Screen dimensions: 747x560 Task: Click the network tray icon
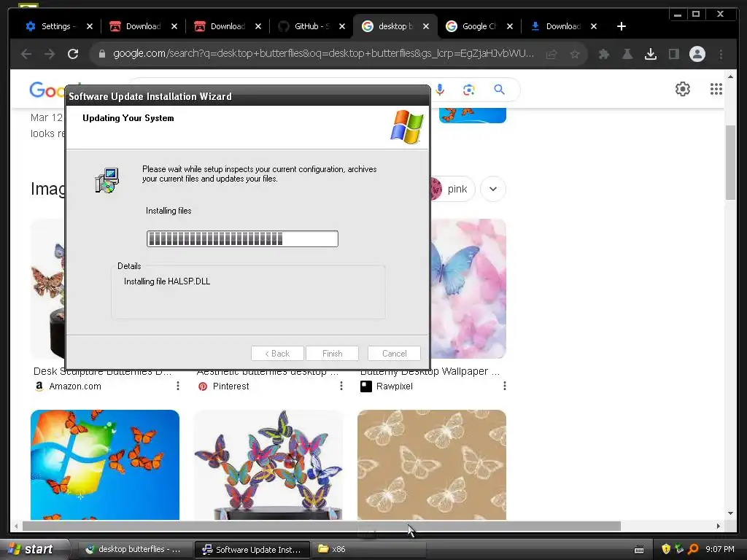679,549
